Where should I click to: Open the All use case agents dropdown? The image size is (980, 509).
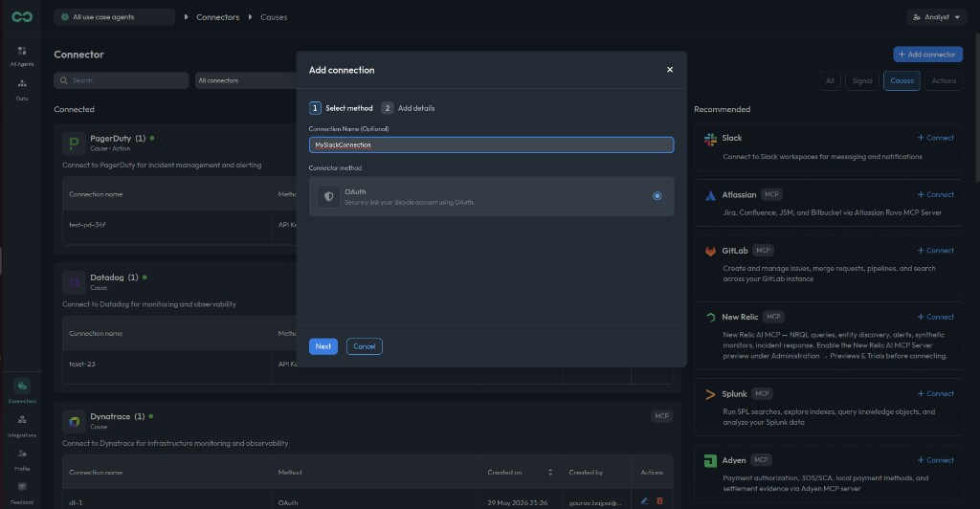[114, 17]
